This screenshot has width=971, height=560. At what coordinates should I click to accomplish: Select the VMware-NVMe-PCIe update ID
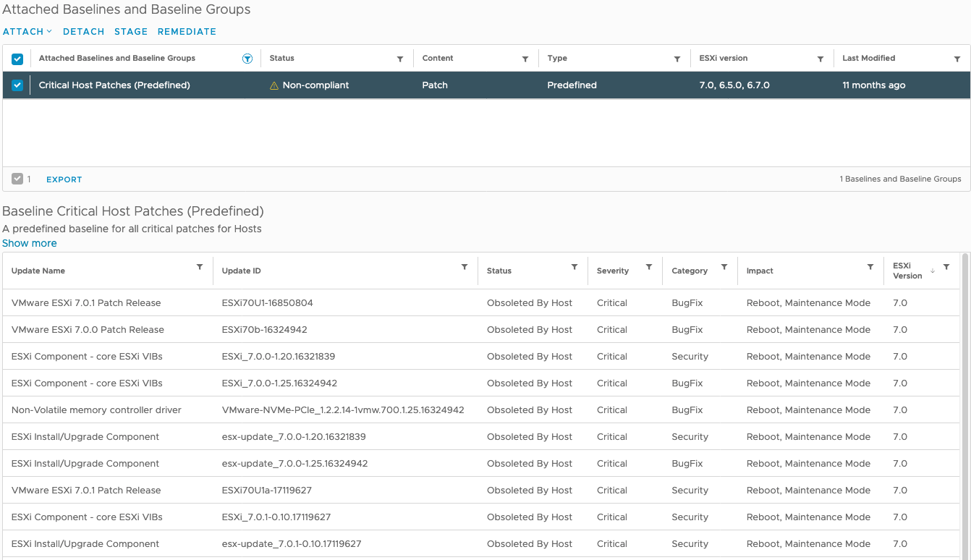click(343, 410)
